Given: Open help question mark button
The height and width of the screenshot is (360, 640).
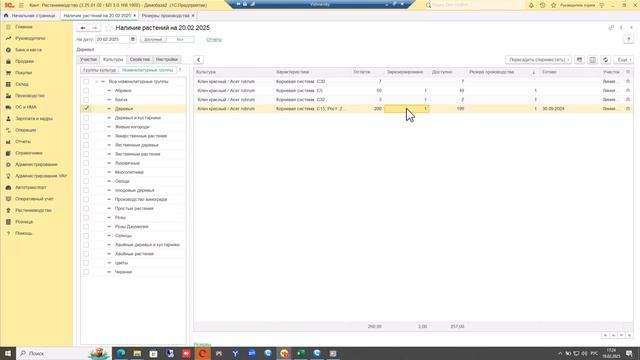Looking at the screenshot, I should click(629, 39).
